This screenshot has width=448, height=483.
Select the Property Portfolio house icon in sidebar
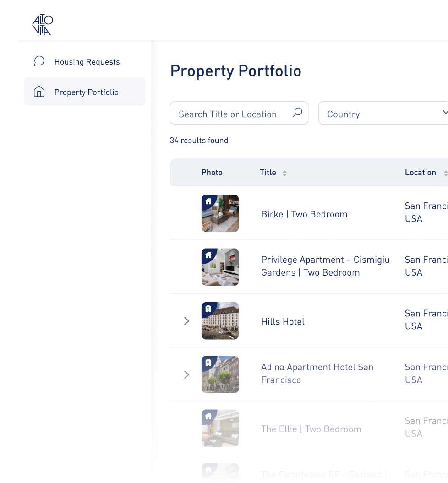pyautogui.click(x=39, y=92)
